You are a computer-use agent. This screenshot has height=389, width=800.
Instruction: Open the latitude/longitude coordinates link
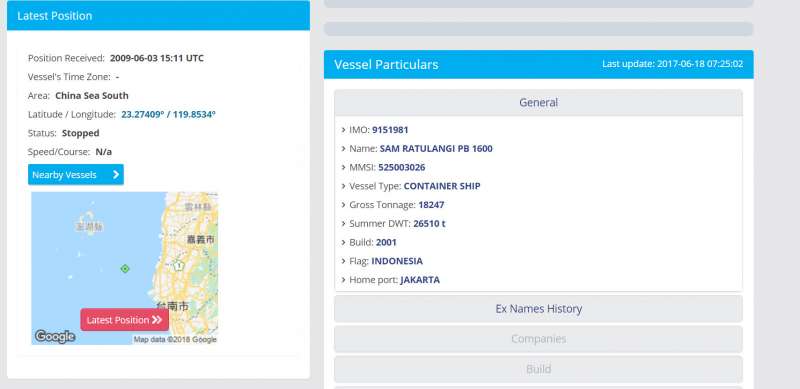(168, 114)
